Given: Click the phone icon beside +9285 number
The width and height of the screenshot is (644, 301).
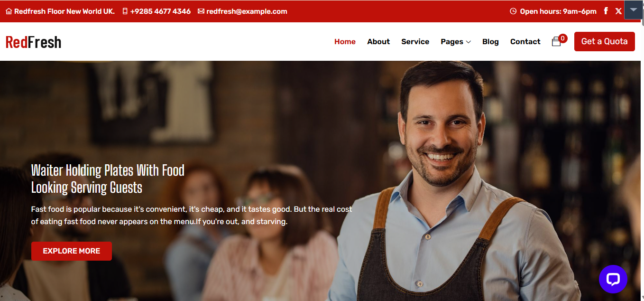Looking at the screenshot, I should coord(125,11).
